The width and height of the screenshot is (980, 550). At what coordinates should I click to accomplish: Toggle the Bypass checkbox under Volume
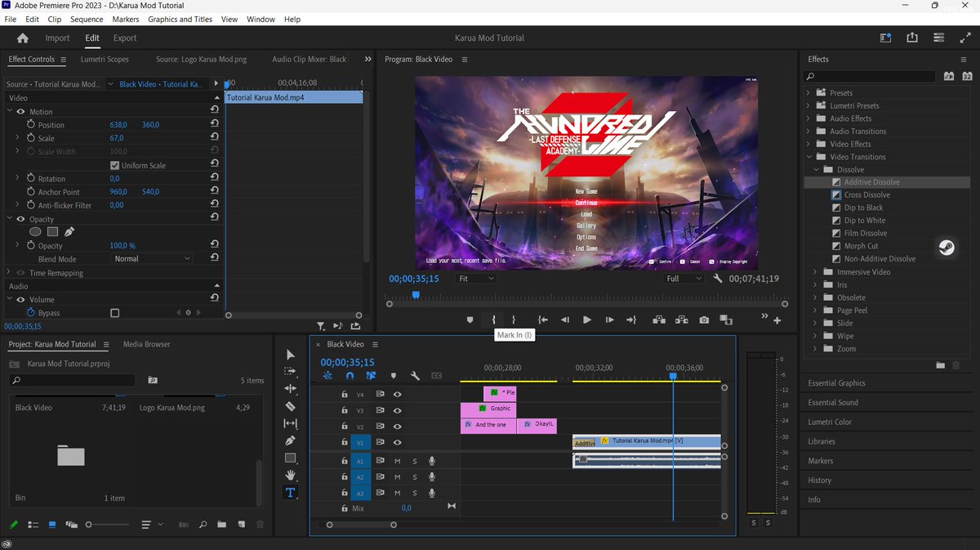tap(114, 313)
